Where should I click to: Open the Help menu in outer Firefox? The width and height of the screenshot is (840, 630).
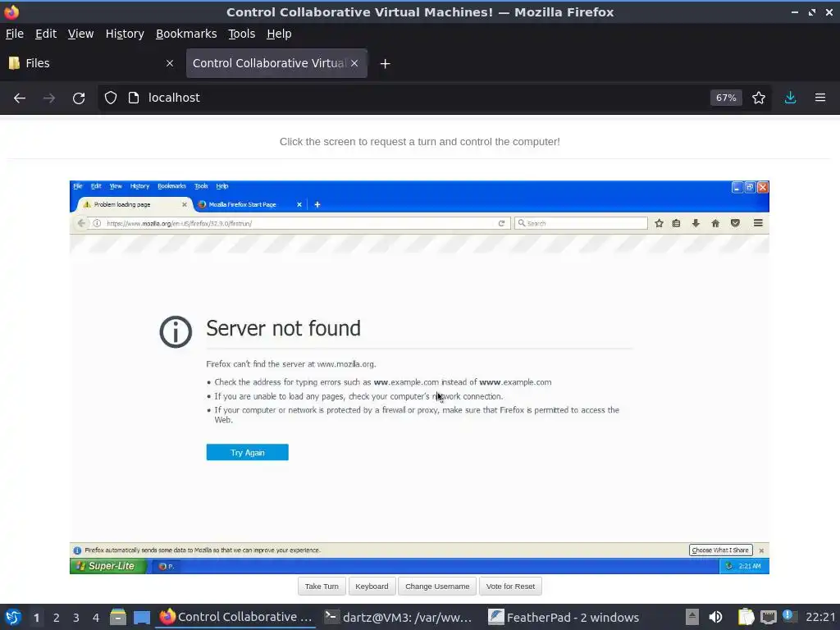click(x=279, y=34)
